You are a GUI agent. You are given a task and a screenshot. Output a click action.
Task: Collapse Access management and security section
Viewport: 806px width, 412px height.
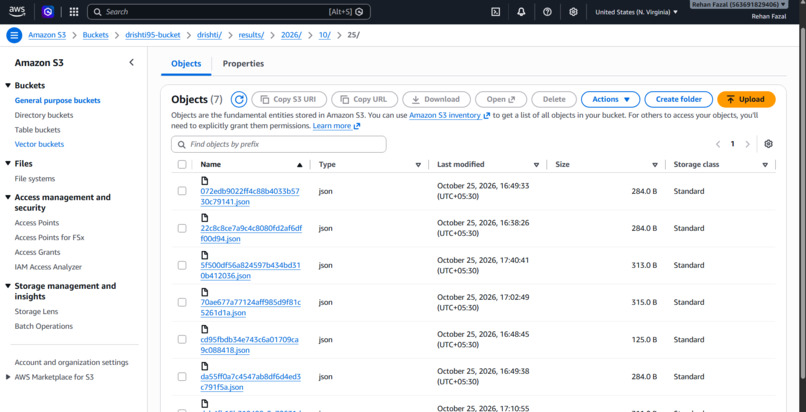8,197
